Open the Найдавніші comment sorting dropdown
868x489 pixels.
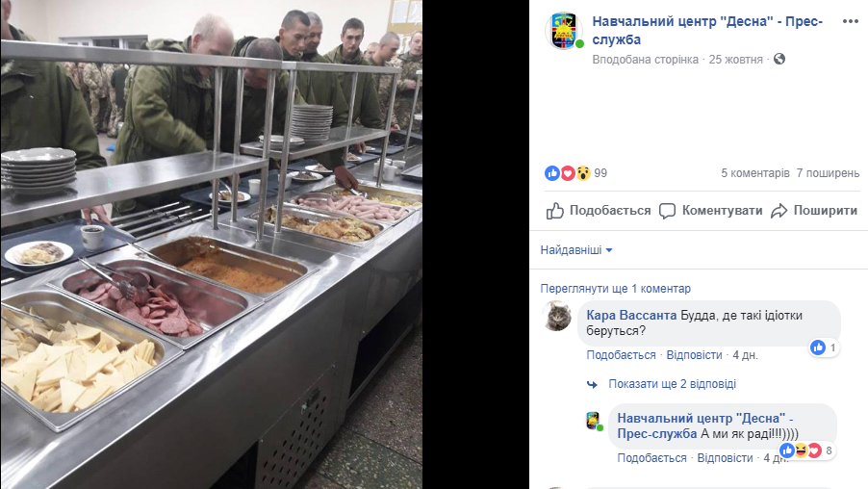coord(576,250)
